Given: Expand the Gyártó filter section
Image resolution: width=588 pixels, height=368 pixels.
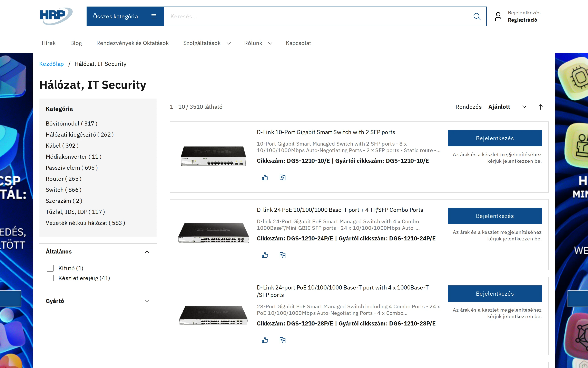Looking at the screenshot, I should 98,301.
